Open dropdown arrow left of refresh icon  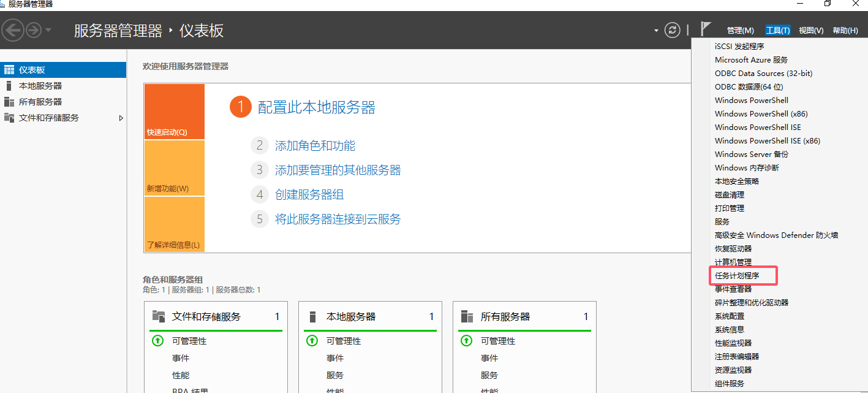[x=657, y=31]
